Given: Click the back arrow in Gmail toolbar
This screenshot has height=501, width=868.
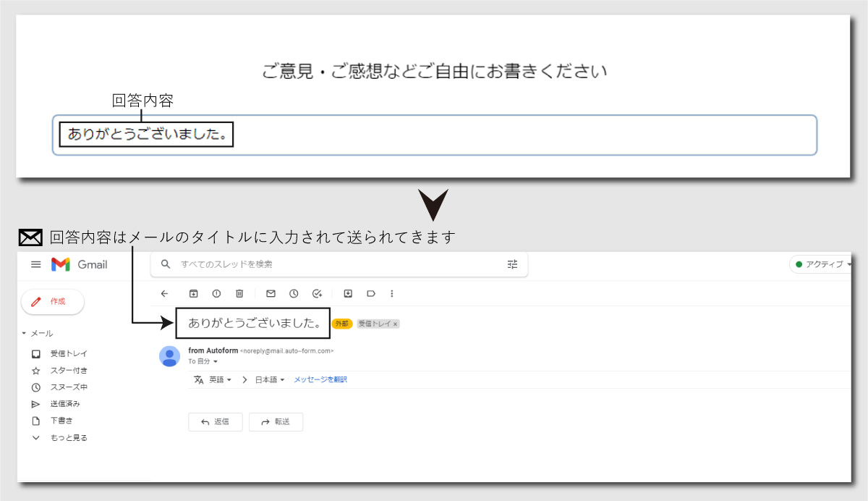Looking at the screenshot, I should [x=164, y=294].
